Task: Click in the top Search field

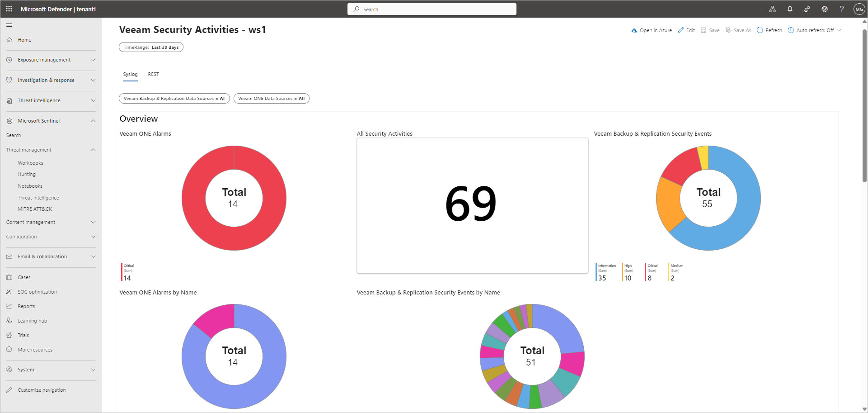Action: 432,9
